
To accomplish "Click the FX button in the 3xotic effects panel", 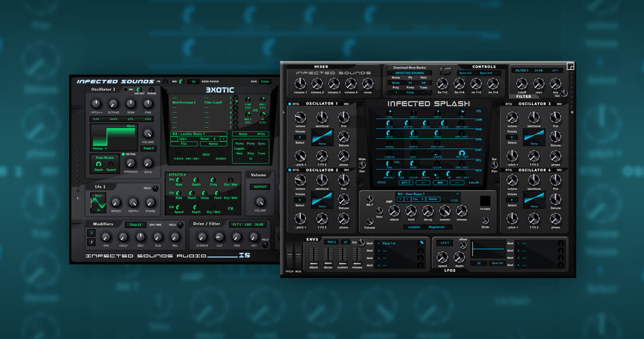I will (x=230, y=208).
